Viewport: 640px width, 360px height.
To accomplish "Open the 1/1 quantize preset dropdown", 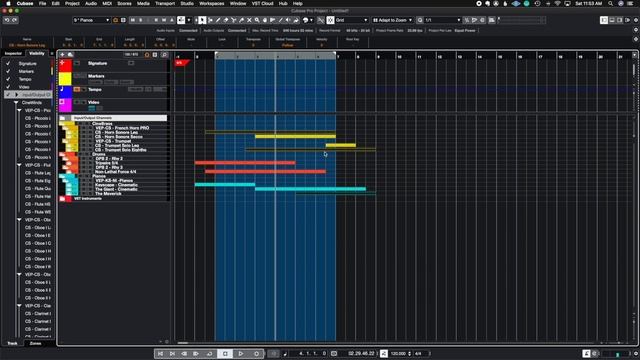I will (x=442, y=20).
